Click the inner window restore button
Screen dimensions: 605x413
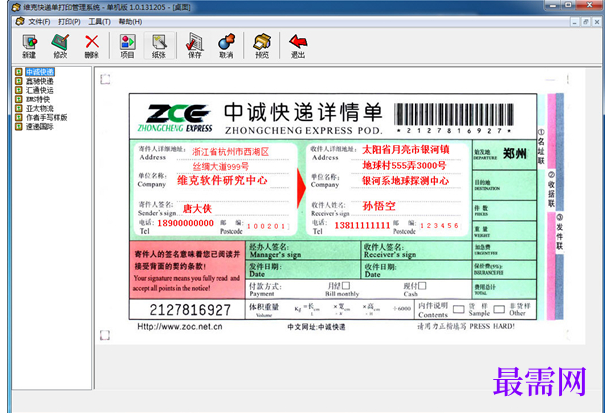point(586,22)
